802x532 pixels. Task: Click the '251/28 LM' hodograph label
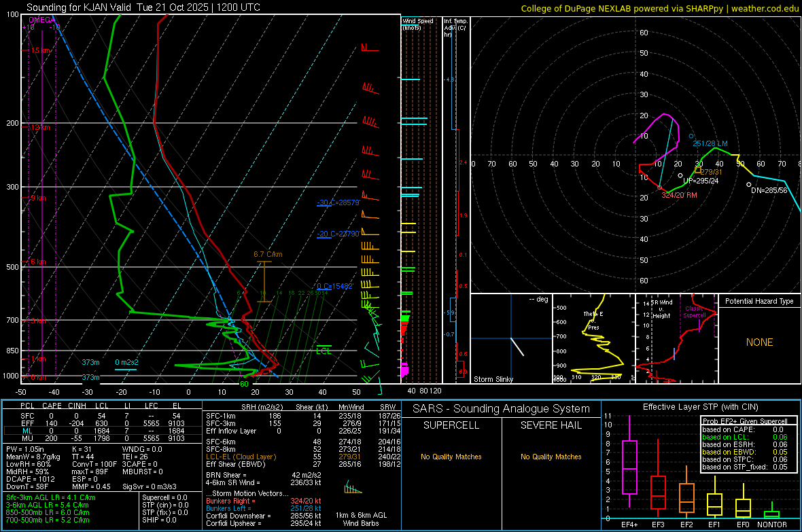[x=710, y=144]
